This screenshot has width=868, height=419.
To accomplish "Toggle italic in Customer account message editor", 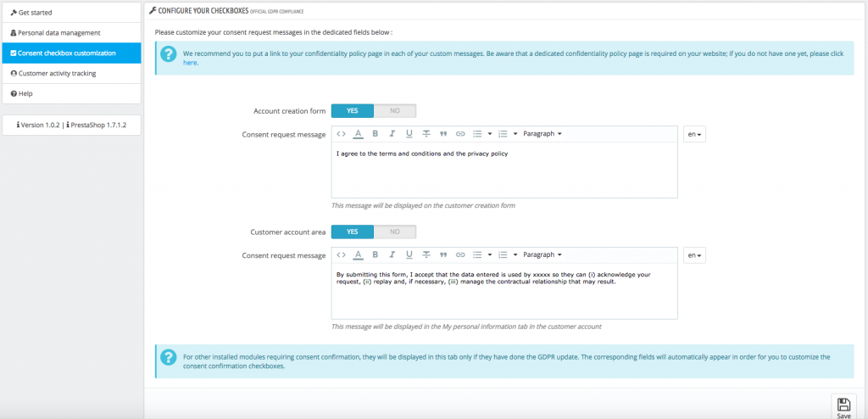I will point(392,255).
